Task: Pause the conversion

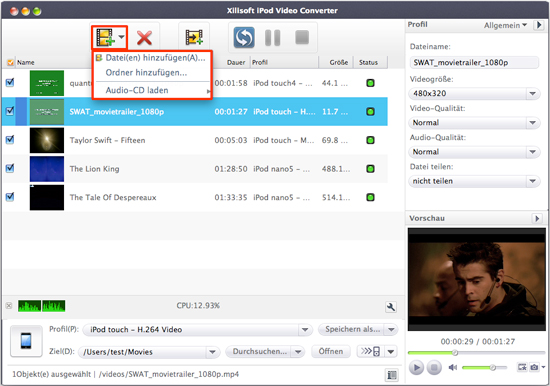Action: pos(273,38)
